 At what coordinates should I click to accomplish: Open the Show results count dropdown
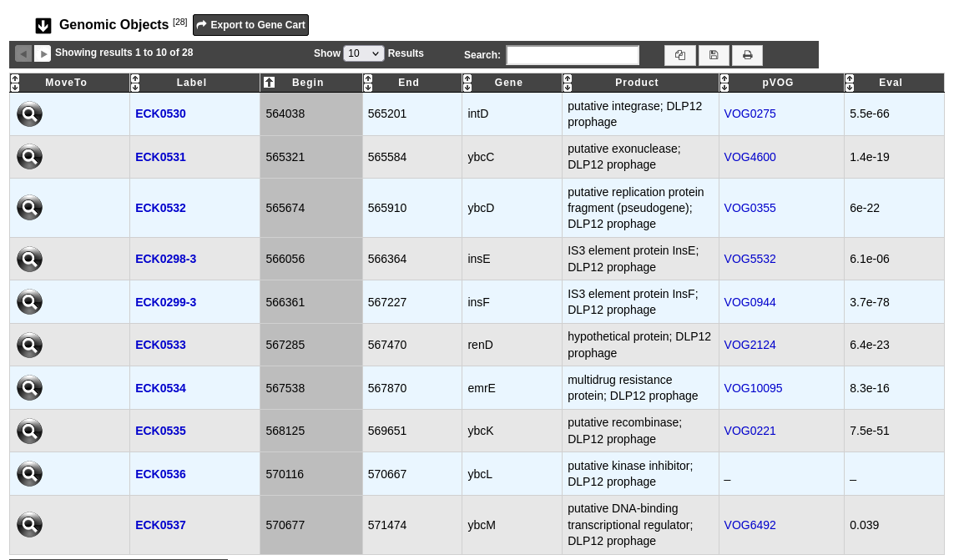point(363,53)
